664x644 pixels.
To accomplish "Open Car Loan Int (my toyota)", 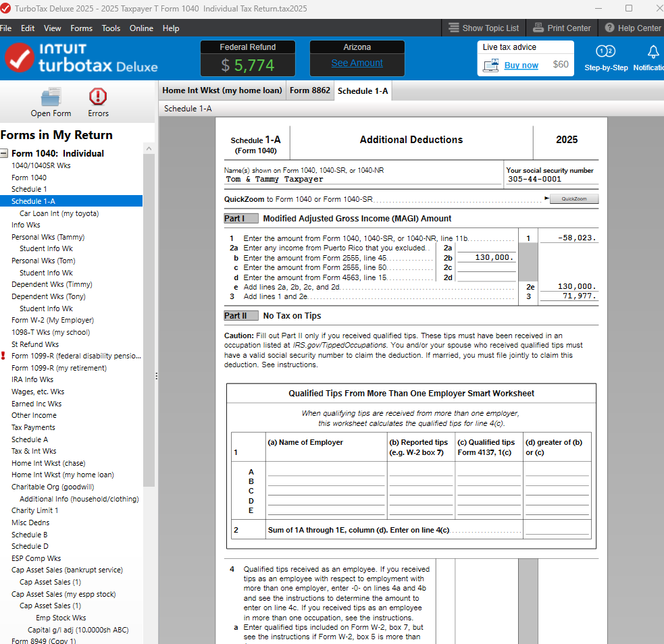I will click(x=59, y=213).
